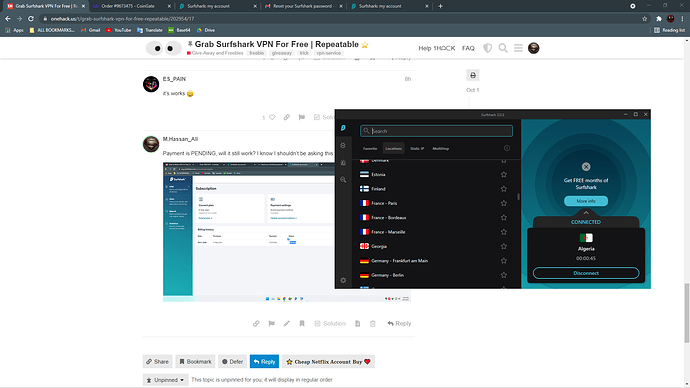Open the user avatar menu in forum header
This screenshot has height=388, width=690.
[x=534, y=48]
